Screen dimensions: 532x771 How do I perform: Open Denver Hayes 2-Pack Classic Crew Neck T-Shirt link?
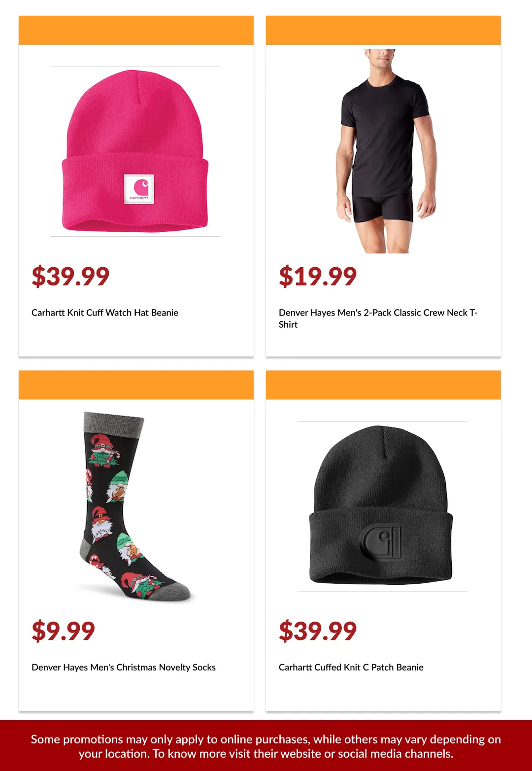point(378,318)
